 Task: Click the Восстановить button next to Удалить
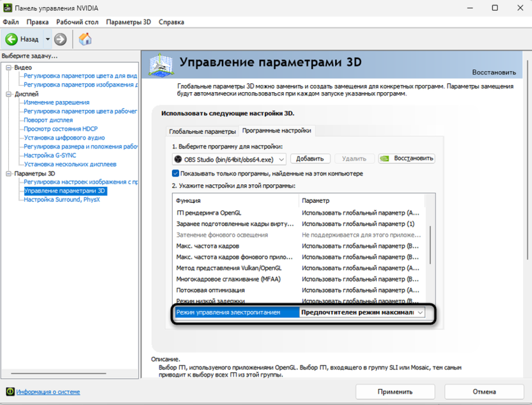(407, 159)
